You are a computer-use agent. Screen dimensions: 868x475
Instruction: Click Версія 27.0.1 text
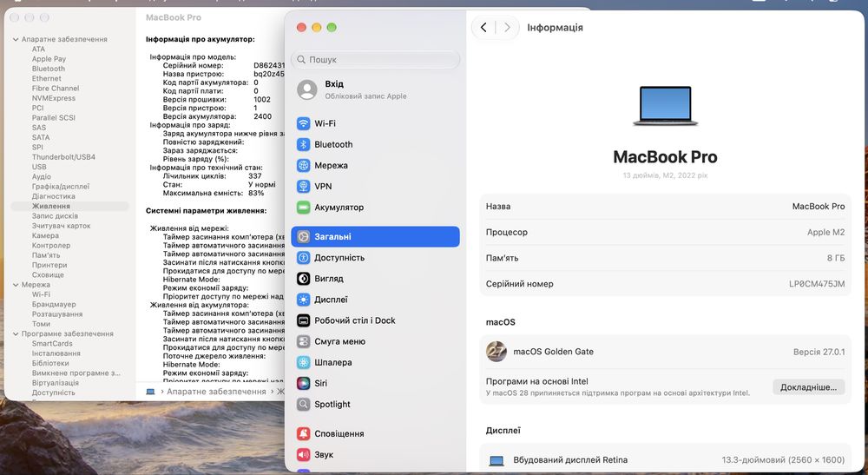(x=819, y=352)
